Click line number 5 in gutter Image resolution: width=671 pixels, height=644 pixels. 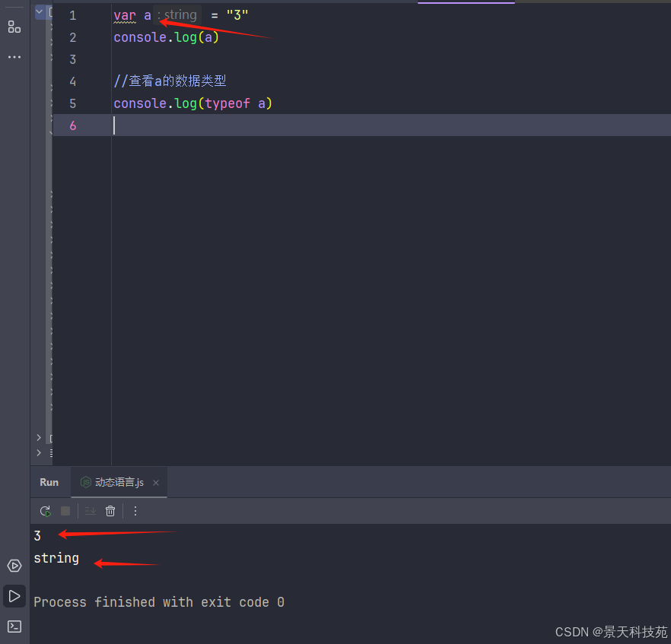73,103
